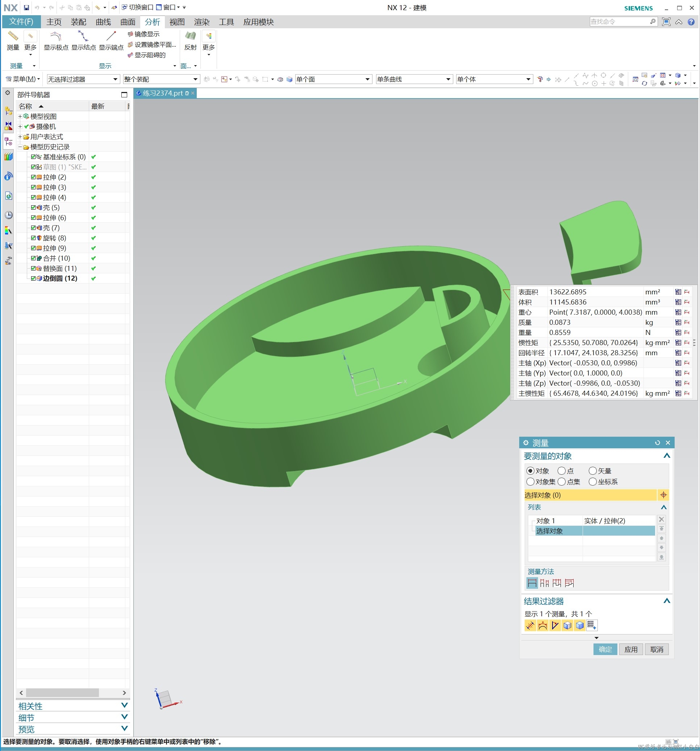The height and width of the screenshot is (751, 700).
Task: Click first yellow 结果过滤器 distance icon
Action: tap(530, 625)
